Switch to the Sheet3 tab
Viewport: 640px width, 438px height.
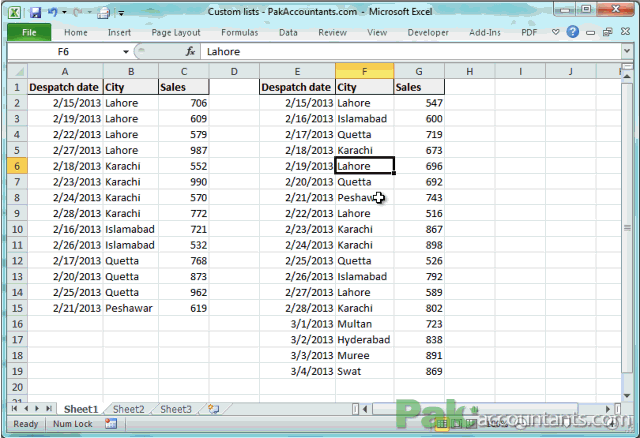176,409
